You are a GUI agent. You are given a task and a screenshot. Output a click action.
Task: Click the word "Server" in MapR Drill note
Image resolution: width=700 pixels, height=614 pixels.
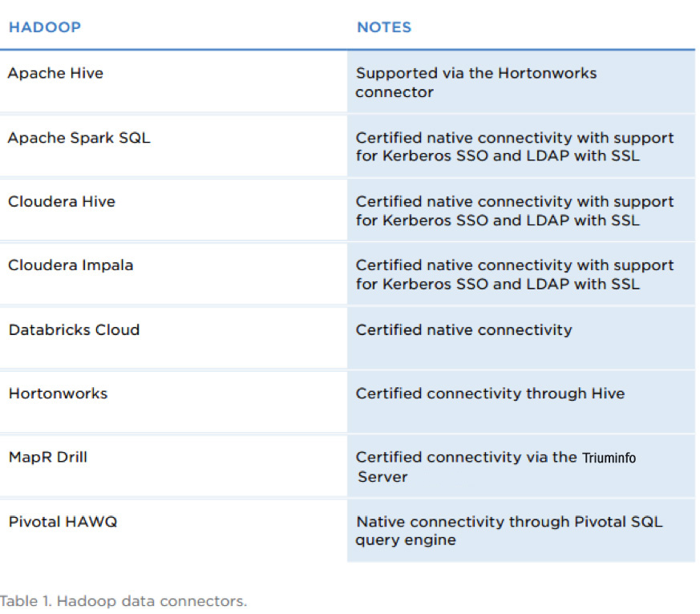[x=382, y=477]
